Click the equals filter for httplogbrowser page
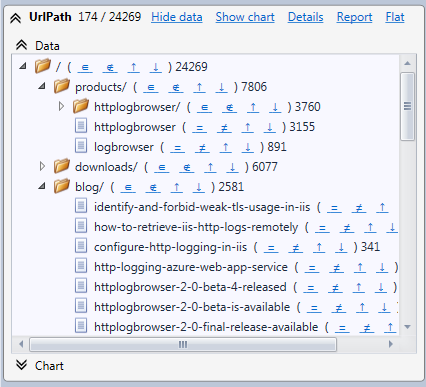This screenshot has width=426, height=387. coord(200,128)
